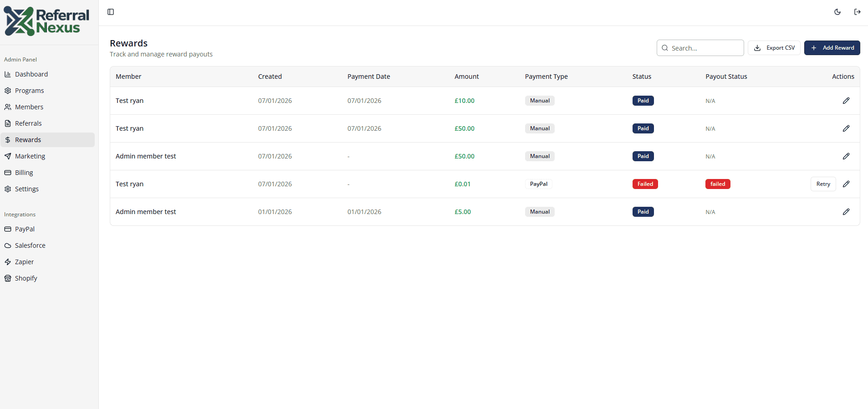This screenshot has width=868, height=409.
Task: Click the Payout Status column header
Action: coord(726,77)
